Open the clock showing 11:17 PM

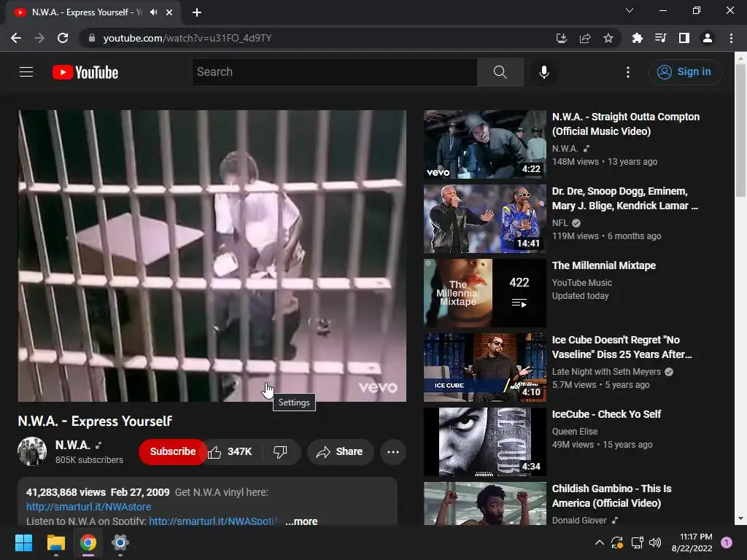(692, 542)
